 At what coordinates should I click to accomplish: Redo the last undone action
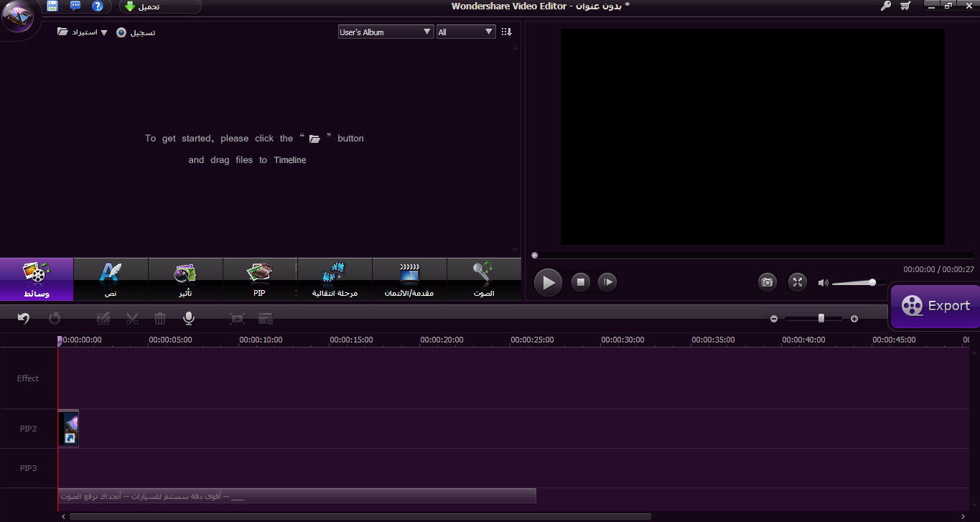pyautogui.click(x=55, y=318)
